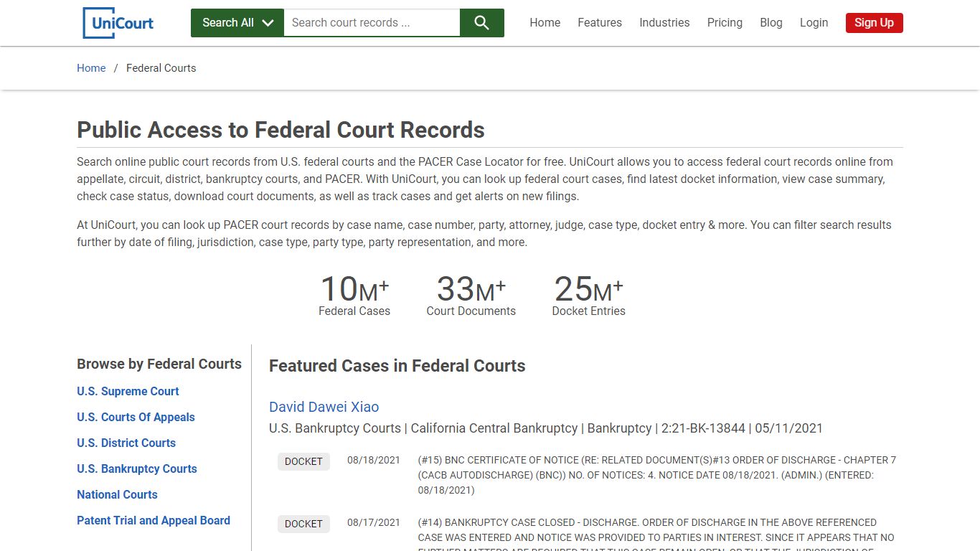
Task: Click the DOCKET badge dated 08/18/2021
Action: pos(303,461)
